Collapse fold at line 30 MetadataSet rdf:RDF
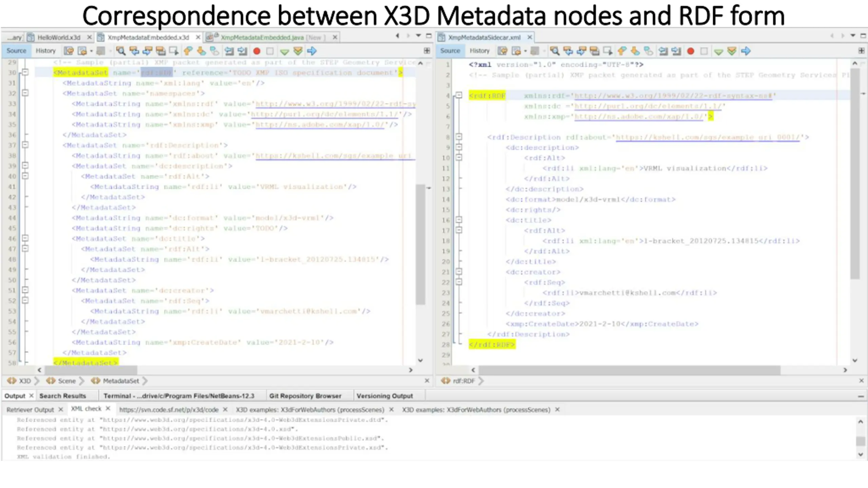Viewport: 868px width, 488px height. point(25,72)
